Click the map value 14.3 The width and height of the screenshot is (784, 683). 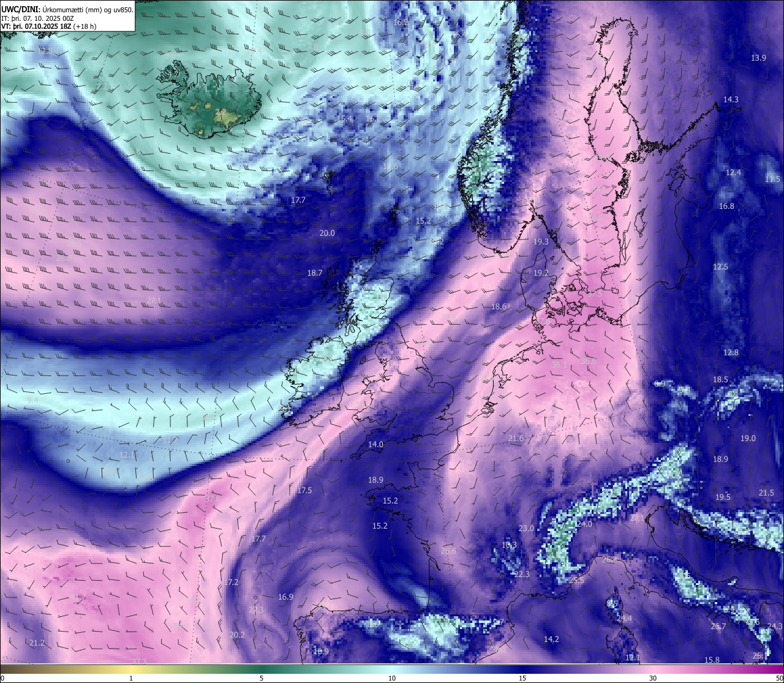point(731,99)
